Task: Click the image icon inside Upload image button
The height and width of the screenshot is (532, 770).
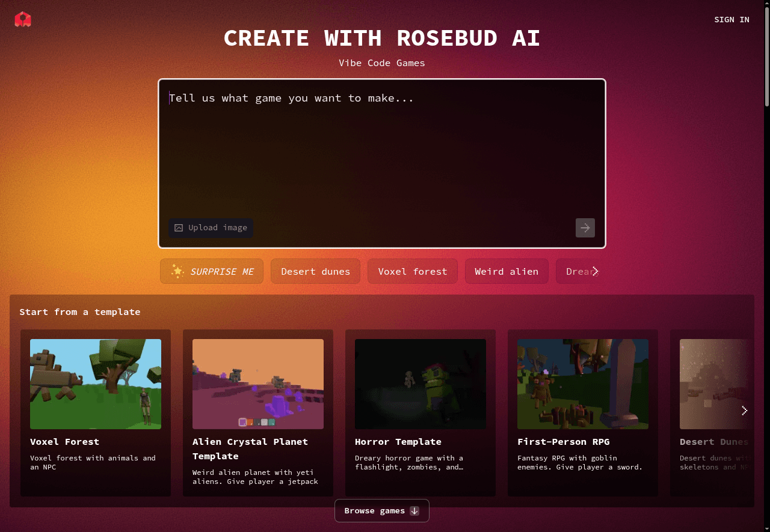Action: 178,227
